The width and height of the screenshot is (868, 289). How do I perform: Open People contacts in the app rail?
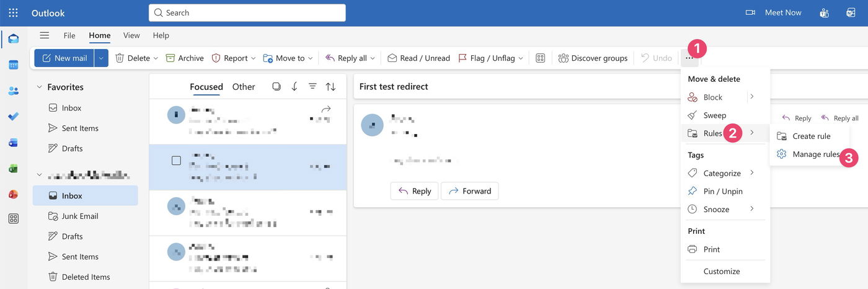(13, 91)
